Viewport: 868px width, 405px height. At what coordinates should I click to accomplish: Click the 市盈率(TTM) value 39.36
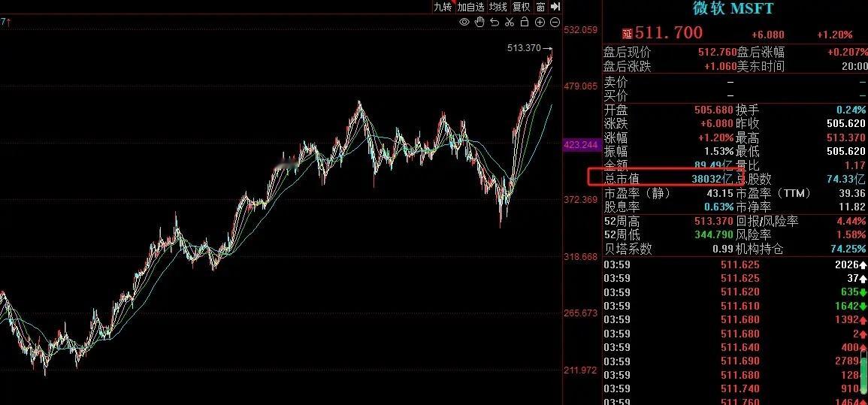click(x=852, y=193)
